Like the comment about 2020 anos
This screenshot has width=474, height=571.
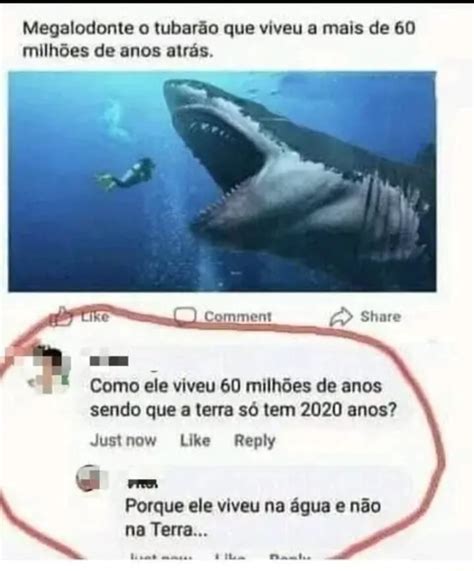[195, 441]
